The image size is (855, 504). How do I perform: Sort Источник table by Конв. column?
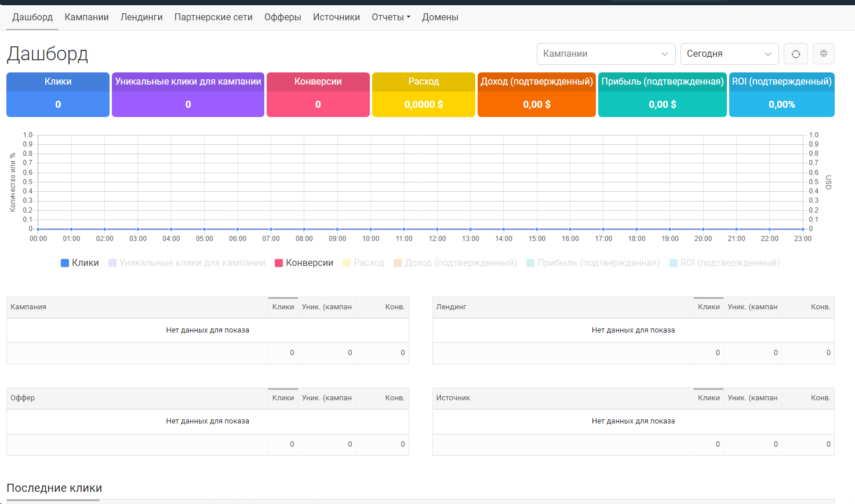[x=820, y=398]
